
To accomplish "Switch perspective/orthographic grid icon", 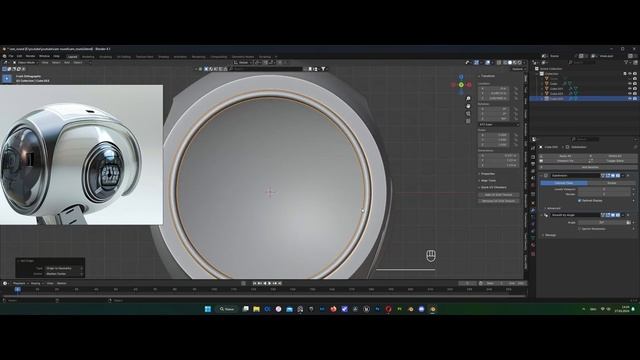I will (x=468, y=121).
